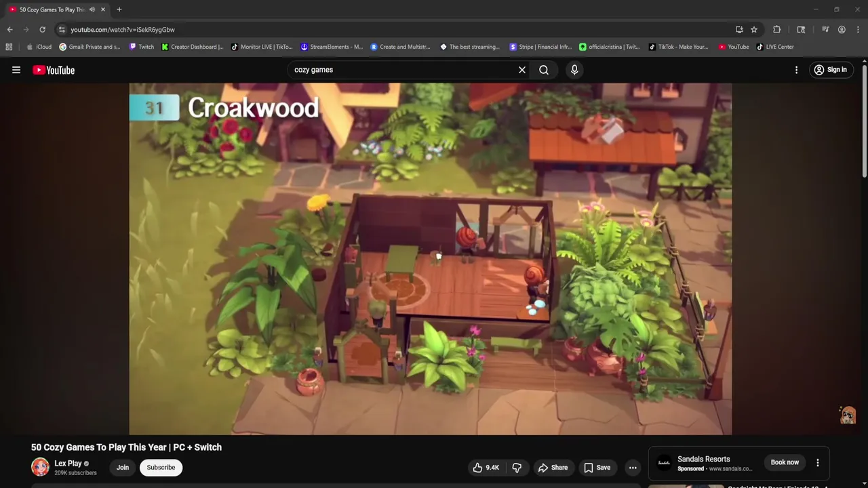Open YouTube settings three-dot menu in header
This screenshot has width=868, height=488.
point(796,70)
